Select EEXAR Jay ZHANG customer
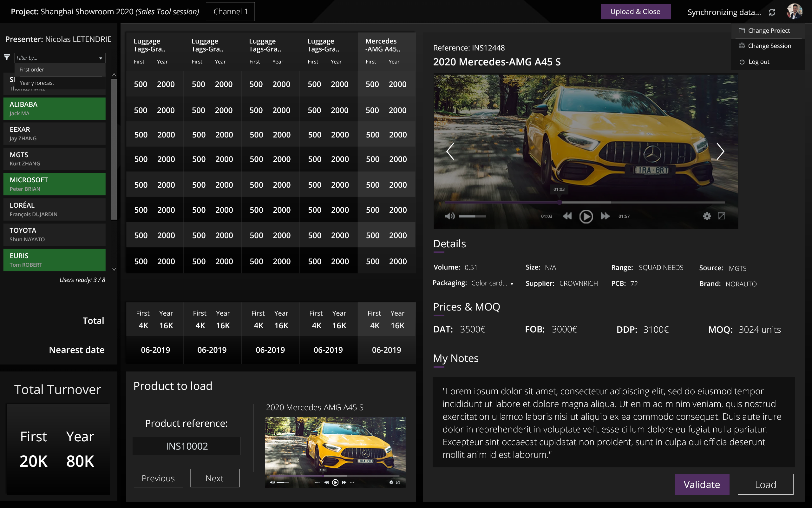Screen dimensions: 812x508 pos(54,134)
